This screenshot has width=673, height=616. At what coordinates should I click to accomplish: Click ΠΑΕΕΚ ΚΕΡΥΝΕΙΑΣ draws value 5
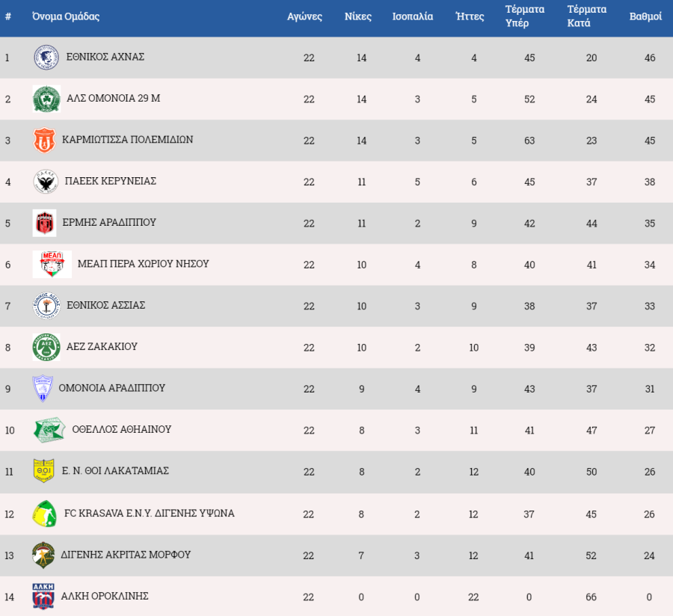pyautogui.click(x=417, y=182)
